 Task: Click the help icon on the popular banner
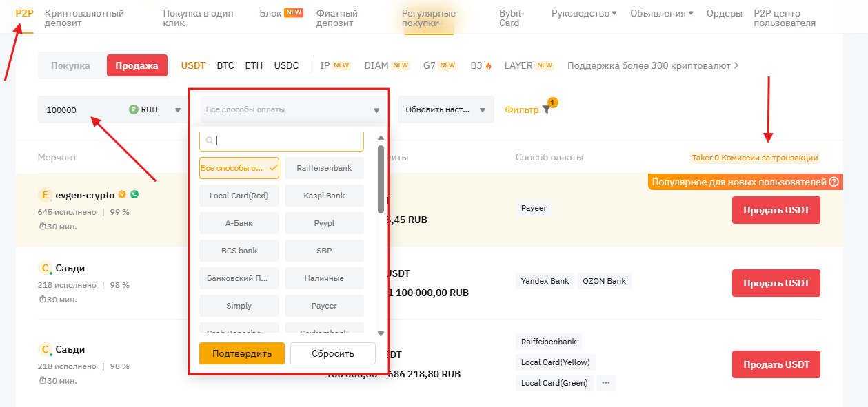834,182
